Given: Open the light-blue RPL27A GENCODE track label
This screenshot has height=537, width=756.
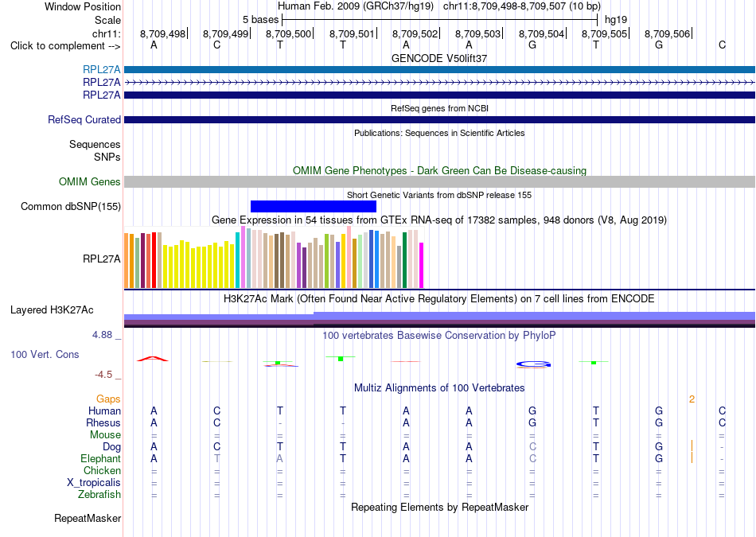Looking at the screenshot, I should click(x=102, y=70).
